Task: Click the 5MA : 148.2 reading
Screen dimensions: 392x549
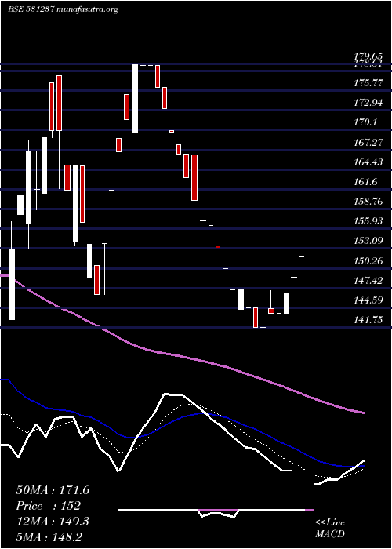Action: pyautogui.click(x=49, y=537)
